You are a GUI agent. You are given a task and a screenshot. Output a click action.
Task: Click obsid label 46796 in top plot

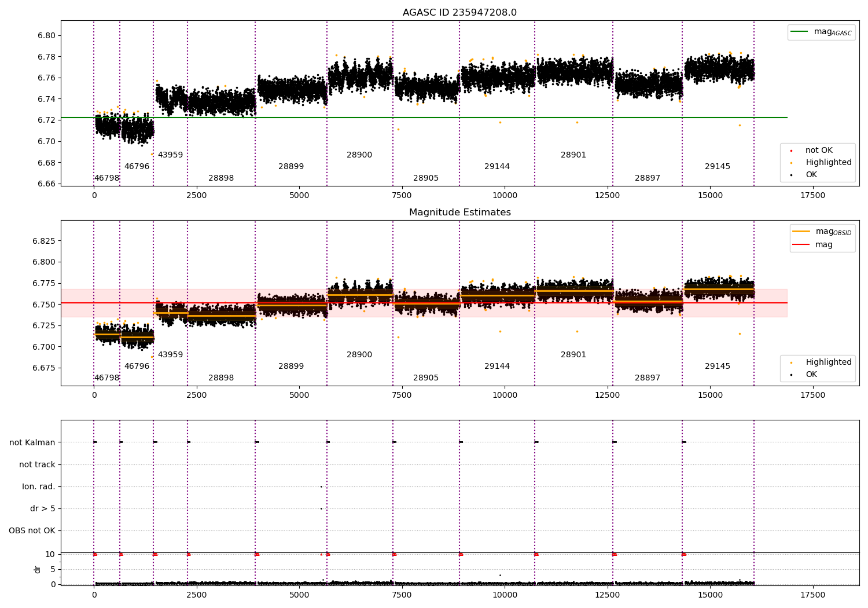[137, 167]
